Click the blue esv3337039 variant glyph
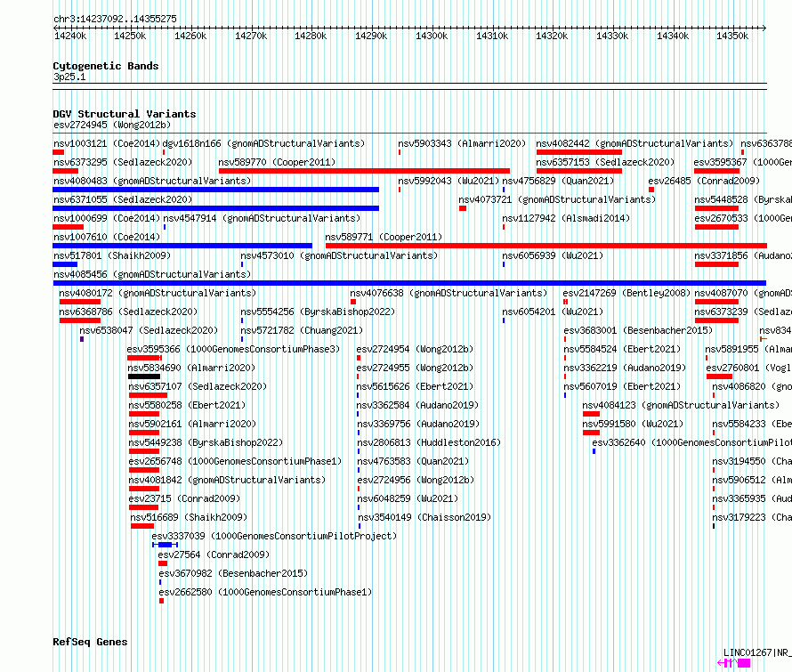The width and height of the screenshot is (792, 672). pos(166,545)
